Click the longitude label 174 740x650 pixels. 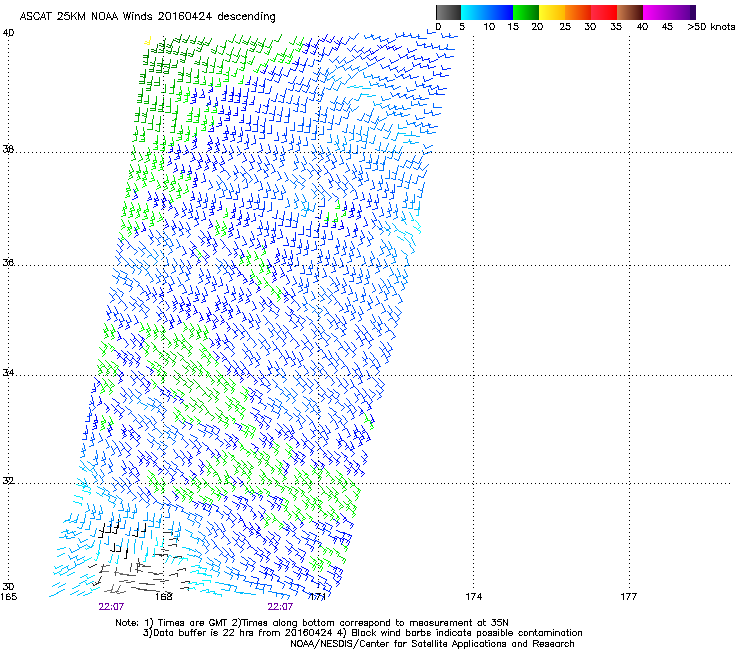click(x=473, y=597)
